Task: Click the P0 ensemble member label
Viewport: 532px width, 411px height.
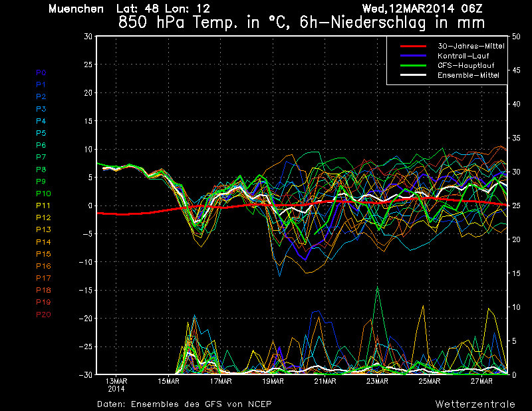Action: coord(41,72)
